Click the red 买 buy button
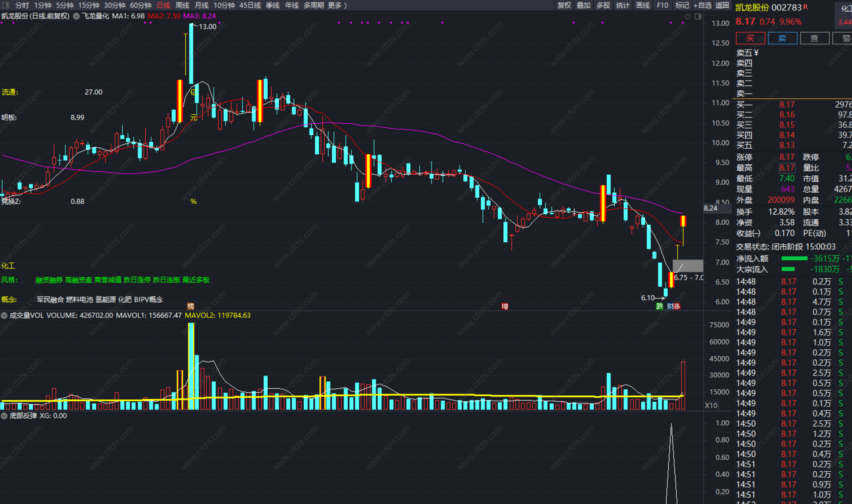 tap(750, 38)
